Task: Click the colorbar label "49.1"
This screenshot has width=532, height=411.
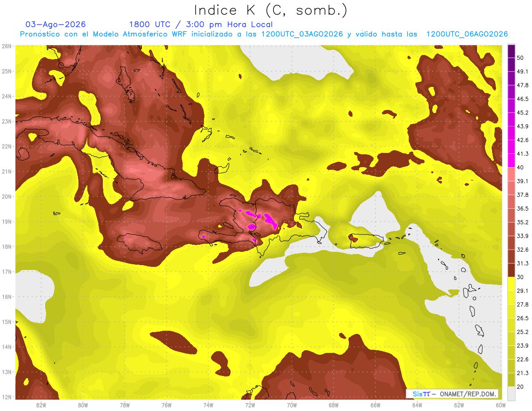Action: pos(523,71)
